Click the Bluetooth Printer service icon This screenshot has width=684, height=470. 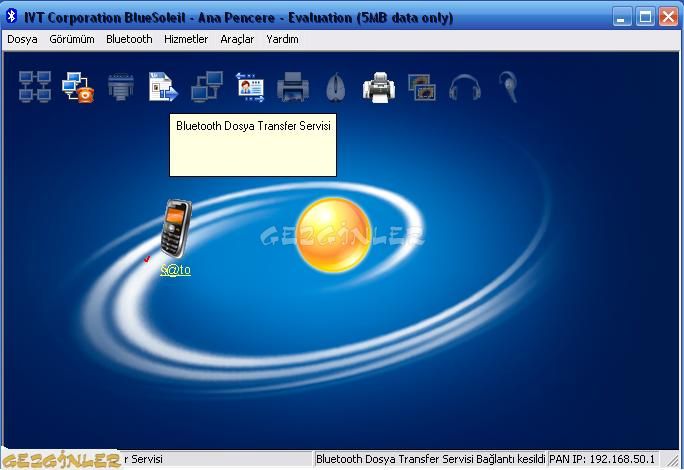click(293, 87)
